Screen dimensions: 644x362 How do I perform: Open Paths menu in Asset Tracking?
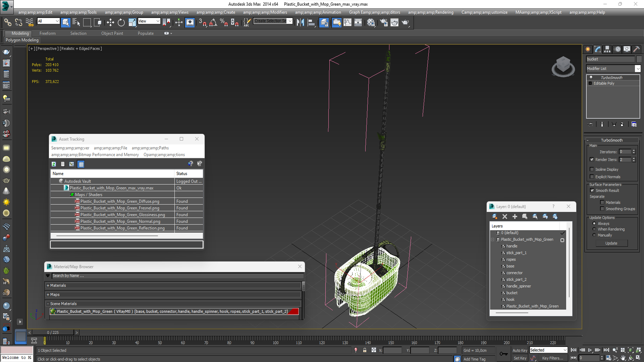click(150, 148)
